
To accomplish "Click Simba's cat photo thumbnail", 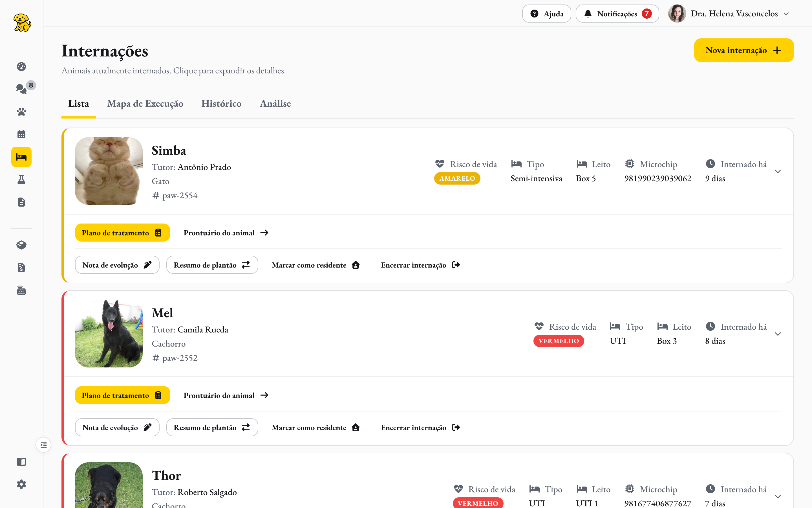I will pyautogui.click(x=109, y=171).
